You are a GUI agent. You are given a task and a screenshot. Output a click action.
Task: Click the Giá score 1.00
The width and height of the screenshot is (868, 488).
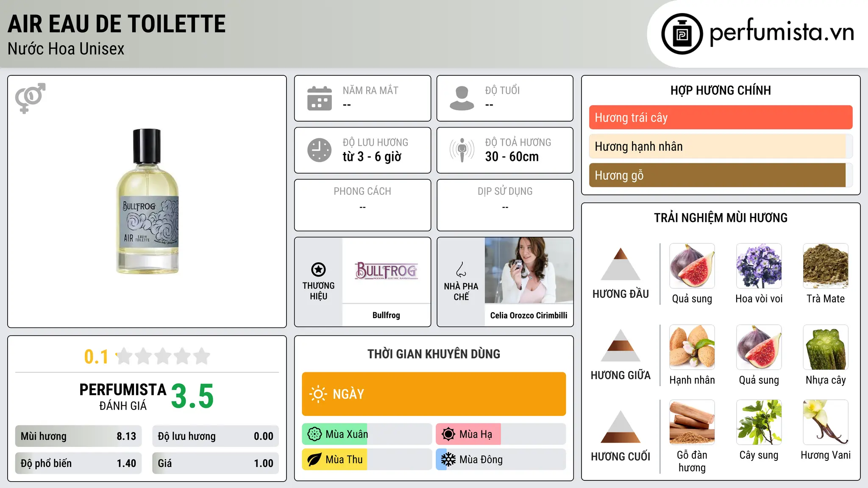click(x=216, y=463)
